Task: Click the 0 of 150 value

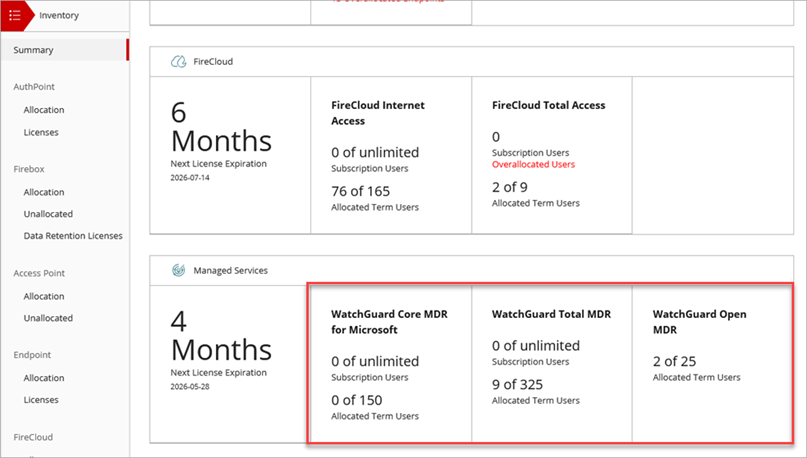Action: pos(357,400)
